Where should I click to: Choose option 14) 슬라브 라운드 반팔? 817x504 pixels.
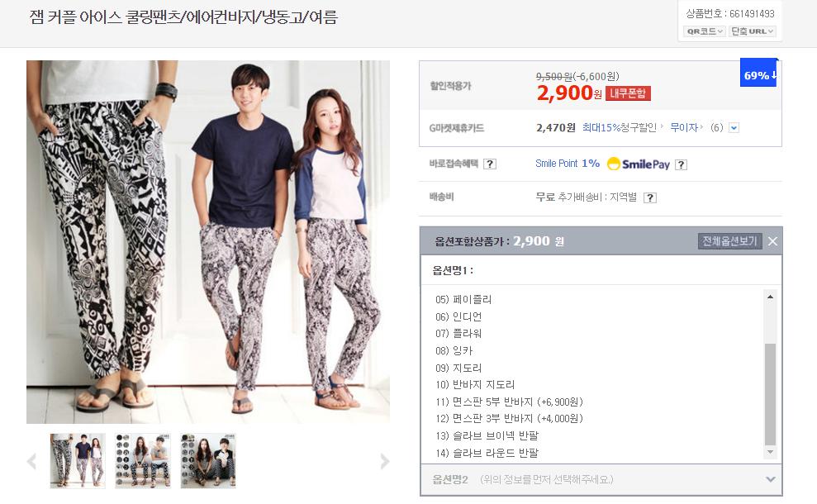click(x=487, y=453)
